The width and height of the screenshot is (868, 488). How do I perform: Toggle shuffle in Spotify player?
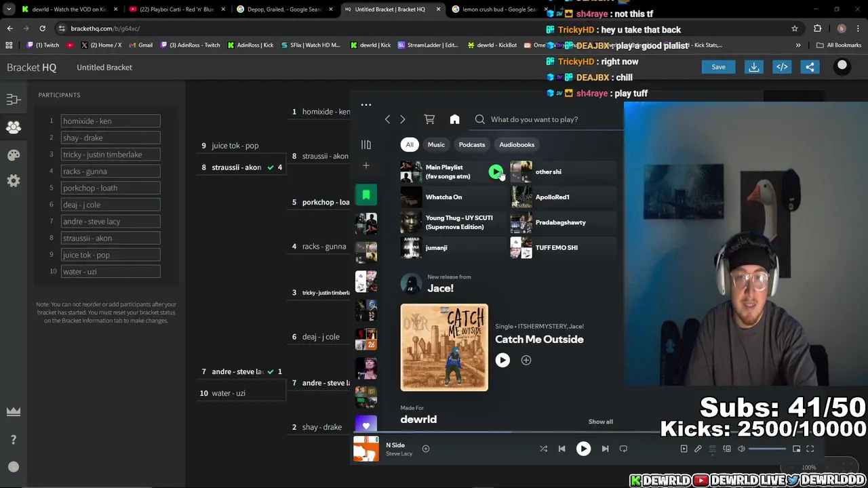543,449
